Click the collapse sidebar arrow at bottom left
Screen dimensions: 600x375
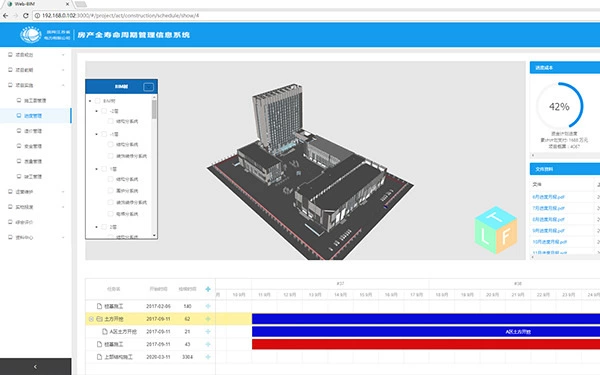coord(35,367)
